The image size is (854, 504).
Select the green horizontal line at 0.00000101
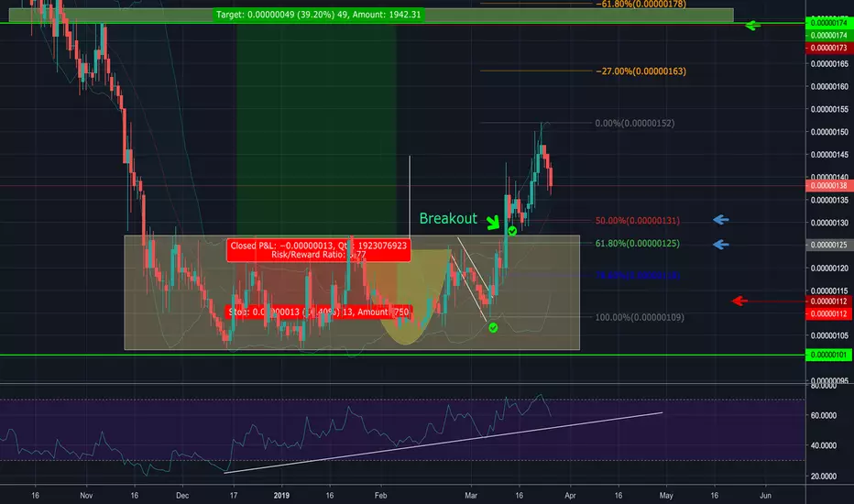(402, 356)
